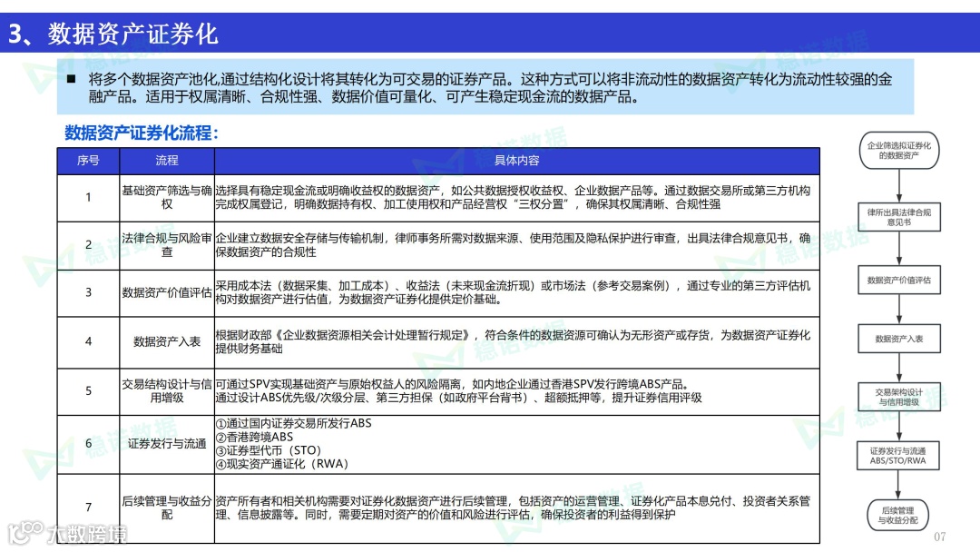
Task: Select the table cell "基础资产筛选与确权"
Action: point(167,198)
